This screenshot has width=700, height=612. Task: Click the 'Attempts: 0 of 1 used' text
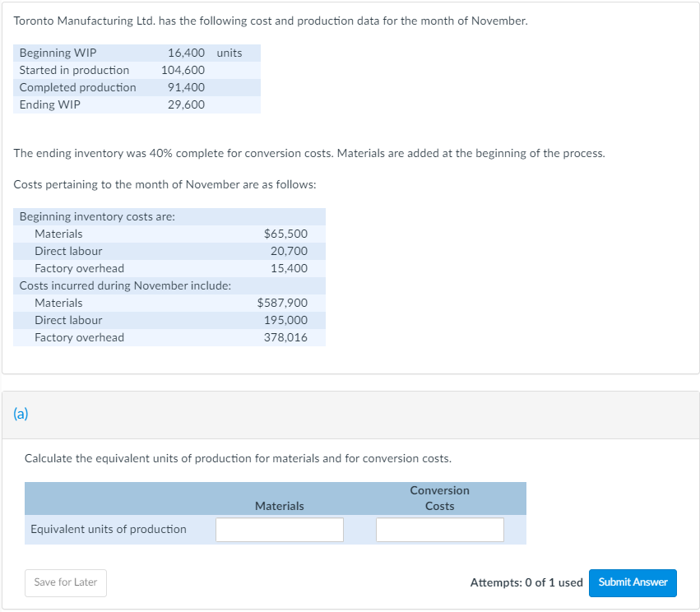526,582
